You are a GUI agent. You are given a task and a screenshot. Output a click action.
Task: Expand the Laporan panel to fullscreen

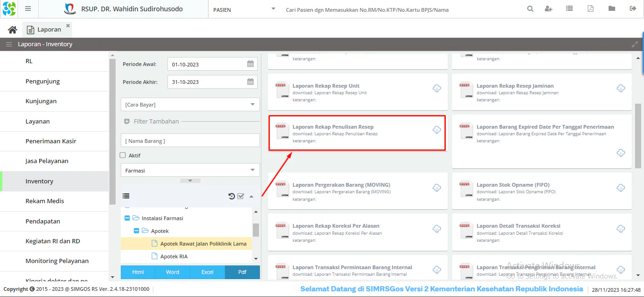(x=635, y=44)
